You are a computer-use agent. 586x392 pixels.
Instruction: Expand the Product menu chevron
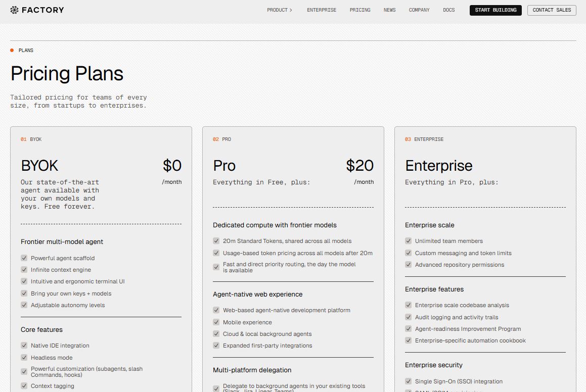coord(291,10)
